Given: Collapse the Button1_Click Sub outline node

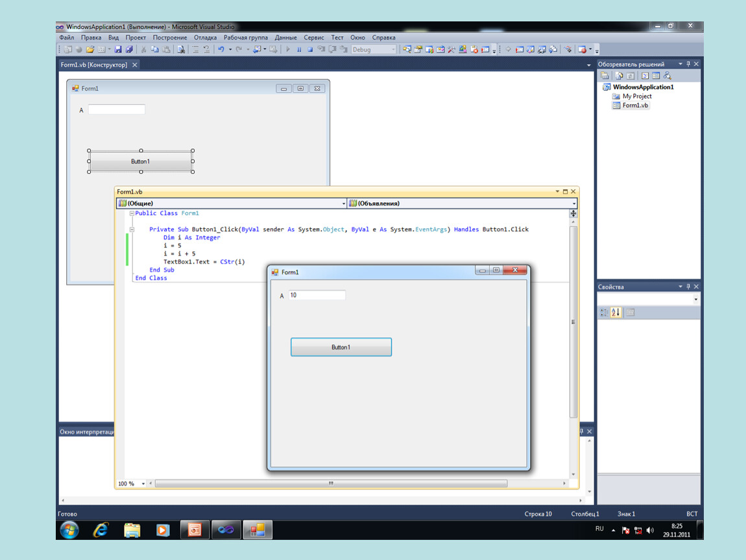Looking at the screenshot, I should click(x=132, y=229).
